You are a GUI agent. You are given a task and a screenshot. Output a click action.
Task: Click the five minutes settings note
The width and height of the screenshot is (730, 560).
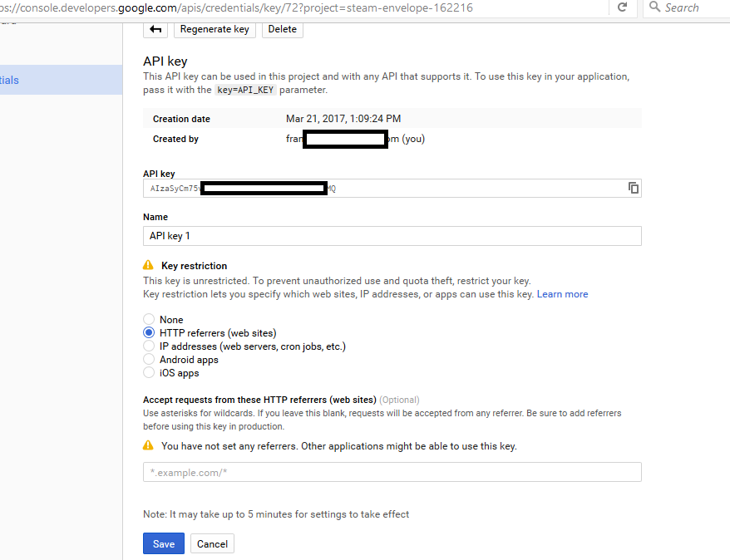[x=276, y=514]
